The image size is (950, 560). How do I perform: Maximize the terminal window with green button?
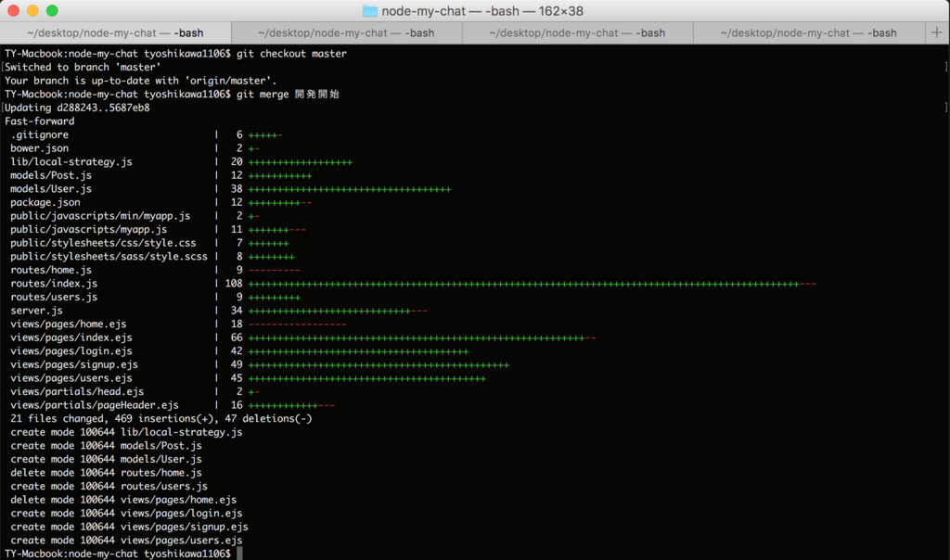tap(52, 10)
